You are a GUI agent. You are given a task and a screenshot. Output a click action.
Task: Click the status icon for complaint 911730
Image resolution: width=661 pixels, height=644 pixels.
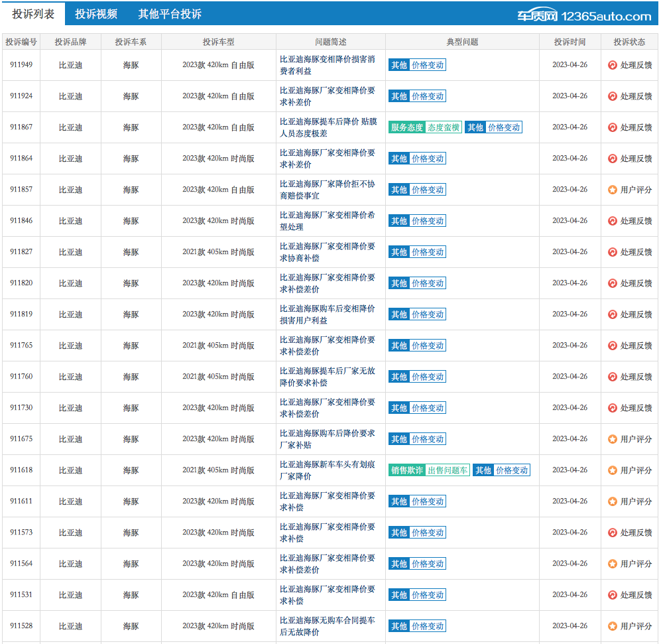tap(613, 409)
